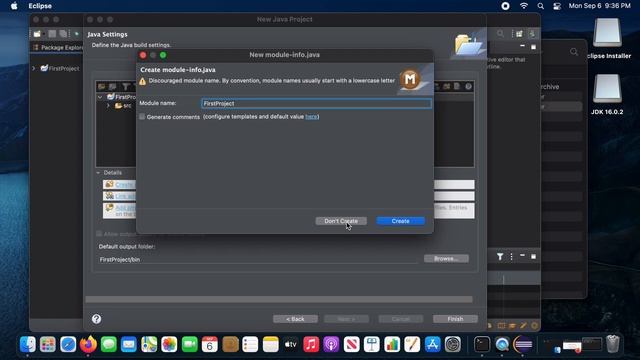Open the Apple menu
640x360 pixels.
[x=14, y=6]
